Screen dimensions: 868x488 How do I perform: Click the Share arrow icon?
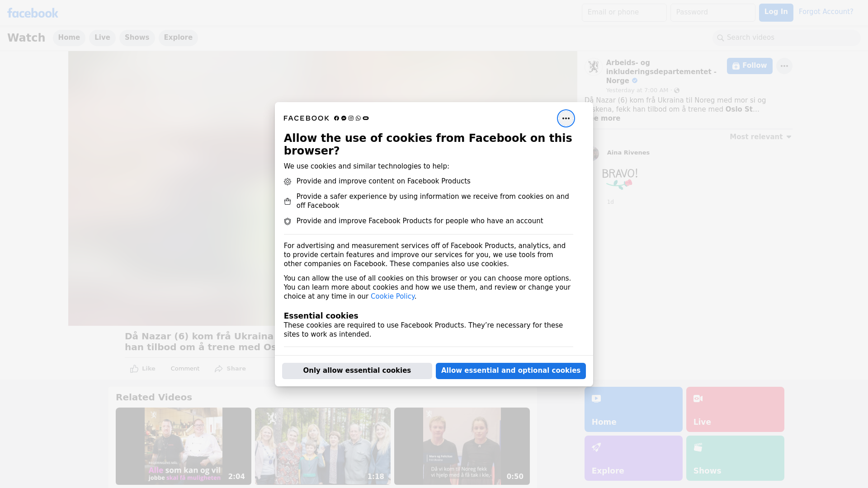click(x=219, y=369)
